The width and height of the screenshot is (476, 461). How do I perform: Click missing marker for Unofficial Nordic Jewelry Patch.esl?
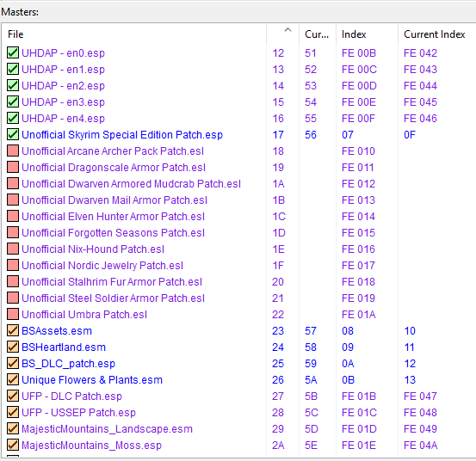pos(13,266)
